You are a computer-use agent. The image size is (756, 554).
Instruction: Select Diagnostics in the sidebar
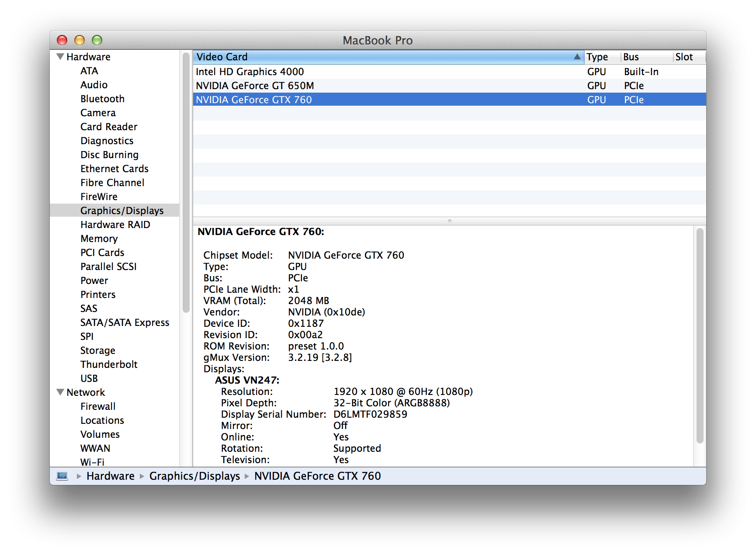click(107, 141)
